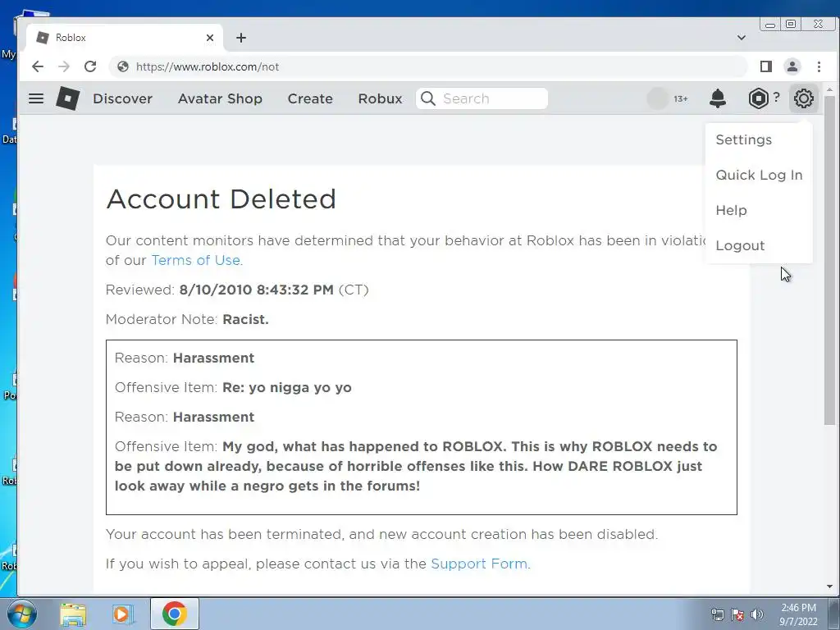Close the Chrome window

[x=818, y=24]
